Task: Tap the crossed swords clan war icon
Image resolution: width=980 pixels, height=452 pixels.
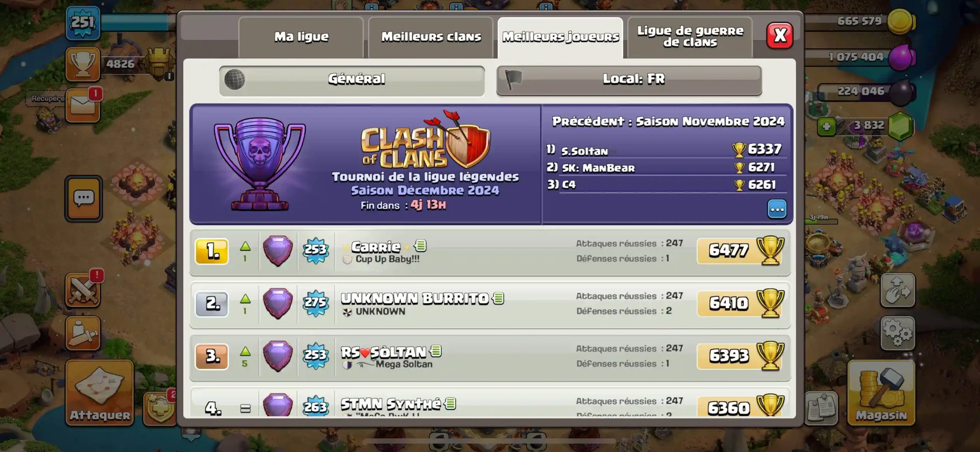Action: (x=83, y=290)
